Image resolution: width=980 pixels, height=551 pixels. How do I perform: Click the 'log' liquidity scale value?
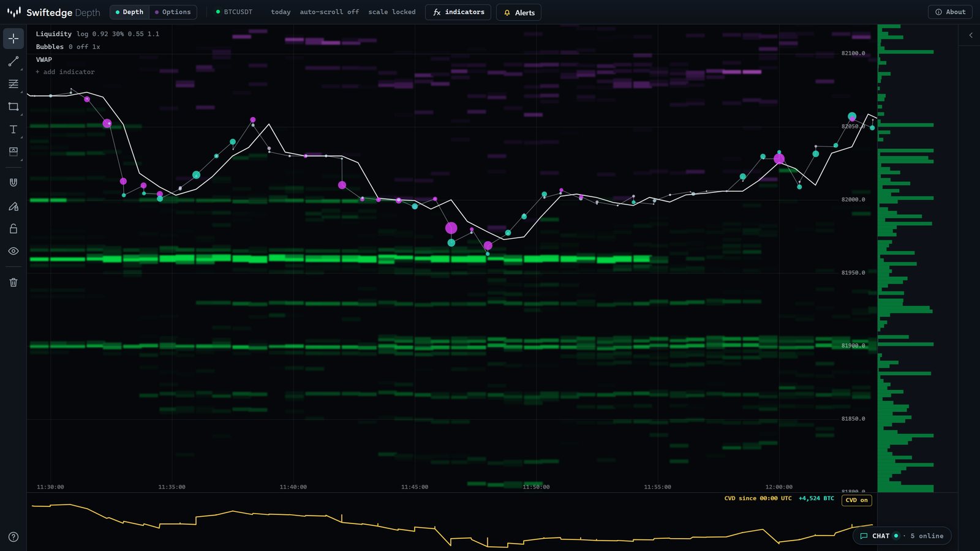tap(83, 34)
